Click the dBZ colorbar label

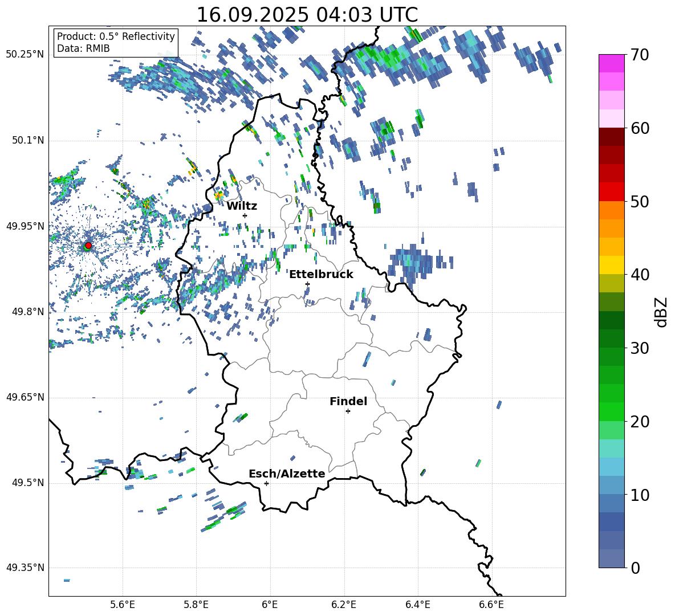[662, 312]
